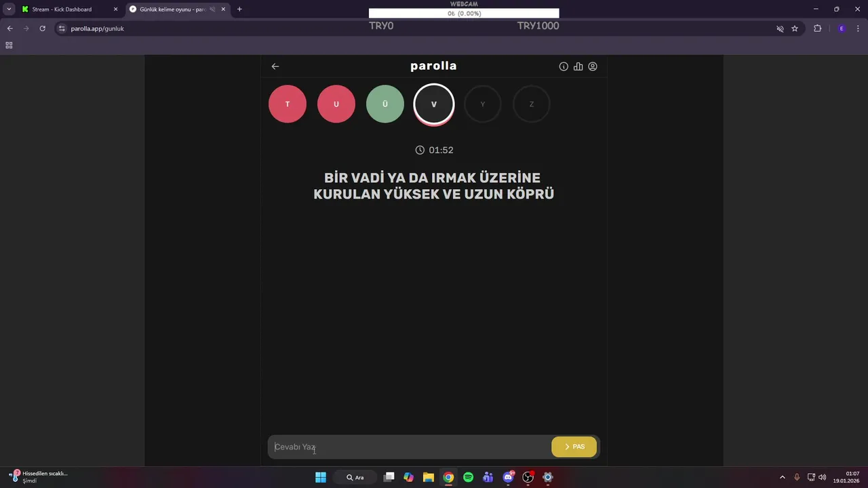Image resolution: width=868 pixels, height=488 pixels.
Task: Select the red letter T circle
Action: 288,104
